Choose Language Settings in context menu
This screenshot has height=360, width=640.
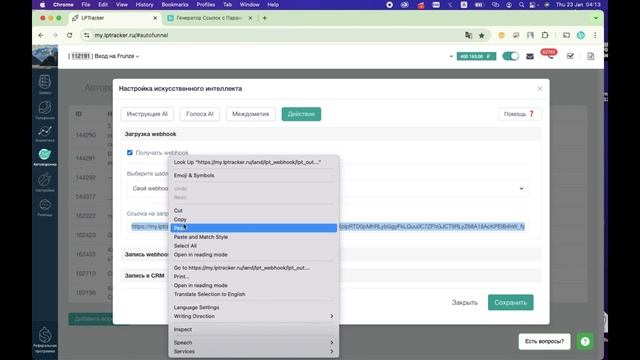[253, 307]
